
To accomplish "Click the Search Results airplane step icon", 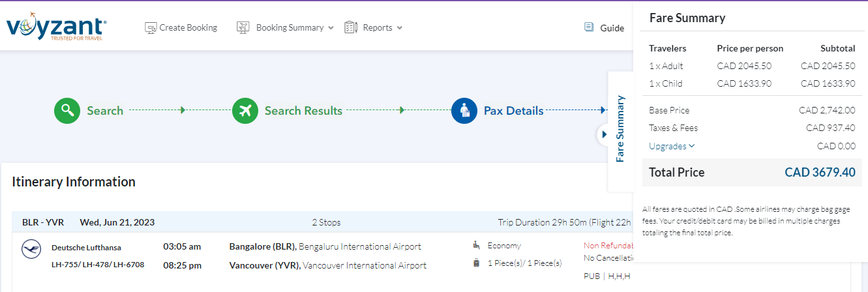I will [x=245, y=110].
